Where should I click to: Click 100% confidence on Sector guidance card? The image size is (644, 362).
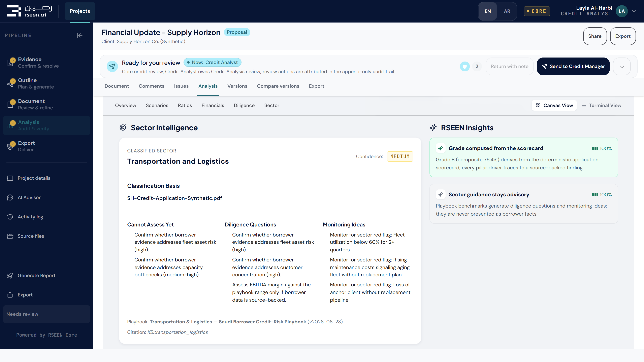(x=602, y=194)
